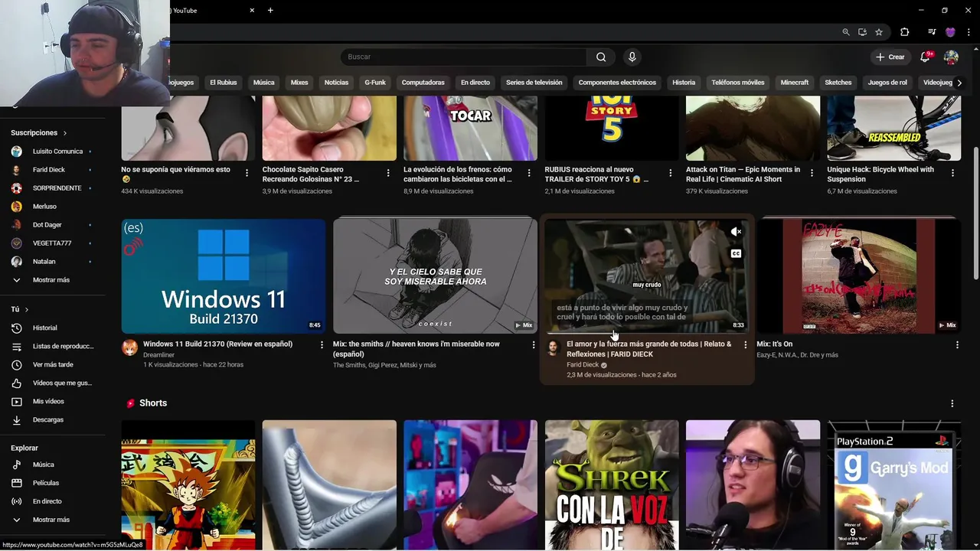
Task: Expand Mostrar más under Explorar
Action: 53,520
